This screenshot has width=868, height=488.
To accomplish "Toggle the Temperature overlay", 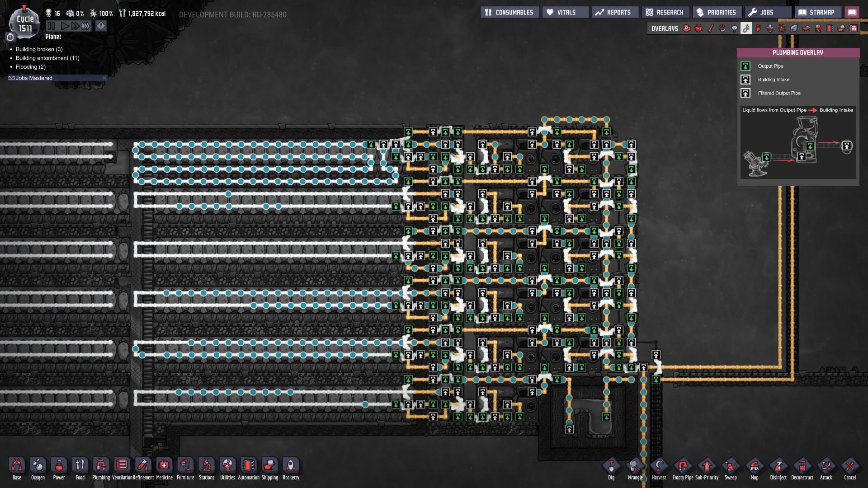I will (711, 28).
